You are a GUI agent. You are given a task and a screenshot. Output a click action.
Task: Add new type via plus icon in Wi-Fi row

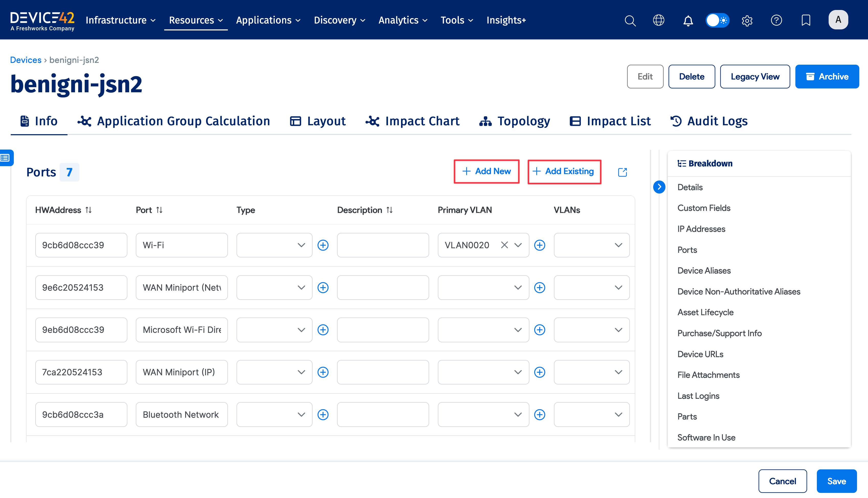[323, 245]
